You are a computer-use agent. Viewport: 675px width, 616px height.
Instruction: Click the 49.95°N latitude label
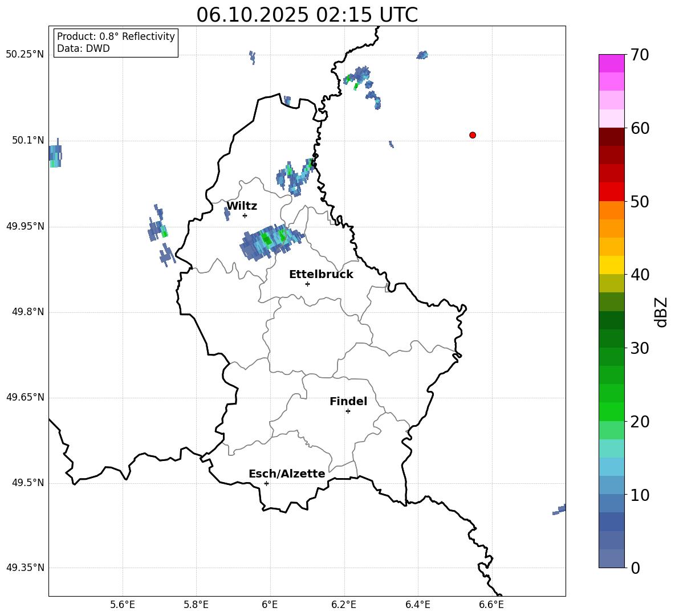[x=25, y=227]
